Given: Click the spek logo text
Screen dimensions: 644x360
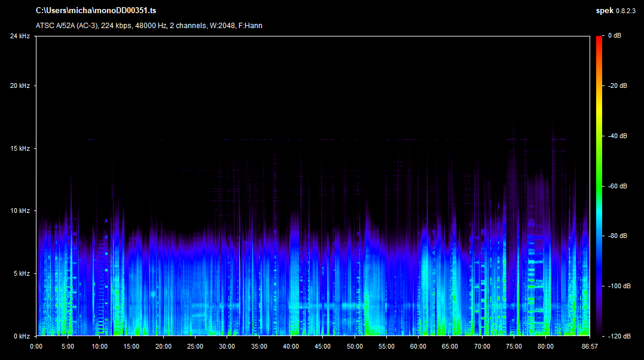Looking at the screenshot, I should 604,11.
